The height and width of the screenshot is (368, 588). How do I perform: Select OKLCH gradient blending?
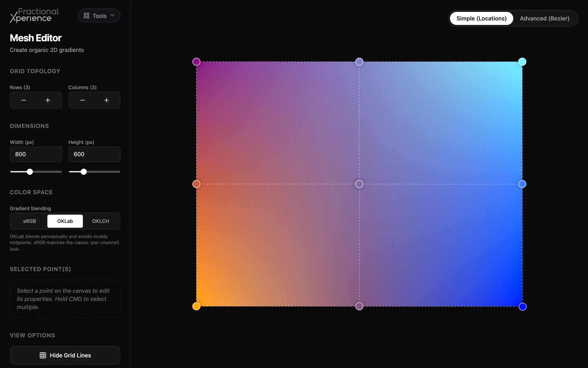point(101,221)
